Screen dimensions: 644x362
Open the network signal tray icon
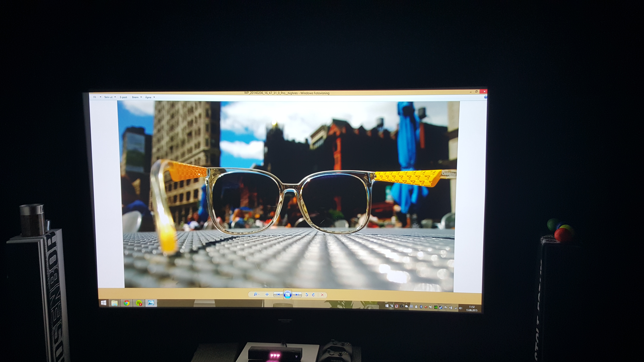pos(456,308)
